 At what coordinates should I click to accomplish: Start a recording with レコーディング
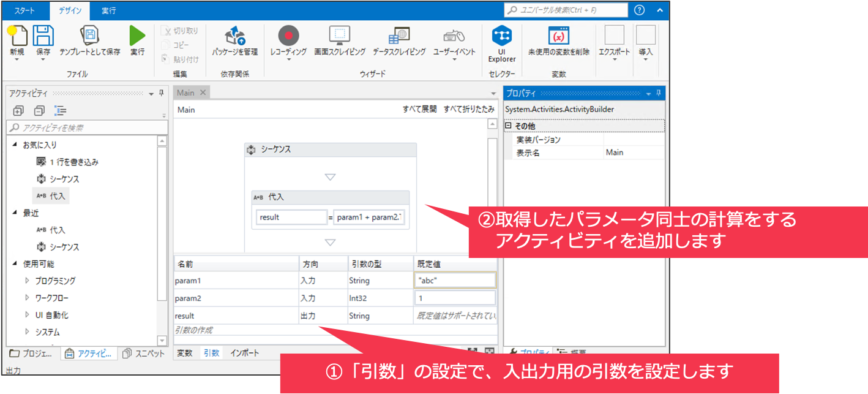click(x=288, y=43)
